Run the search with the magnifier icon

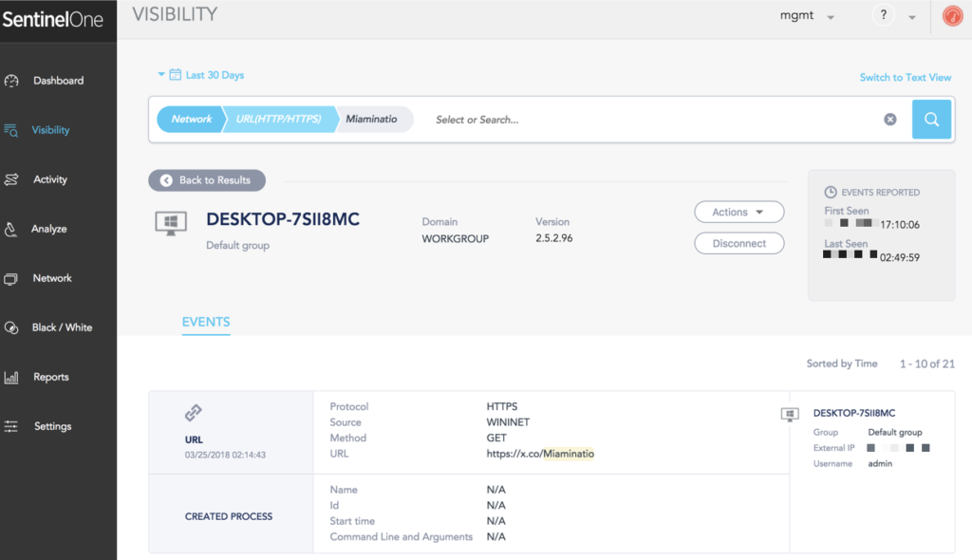(931, 119)
